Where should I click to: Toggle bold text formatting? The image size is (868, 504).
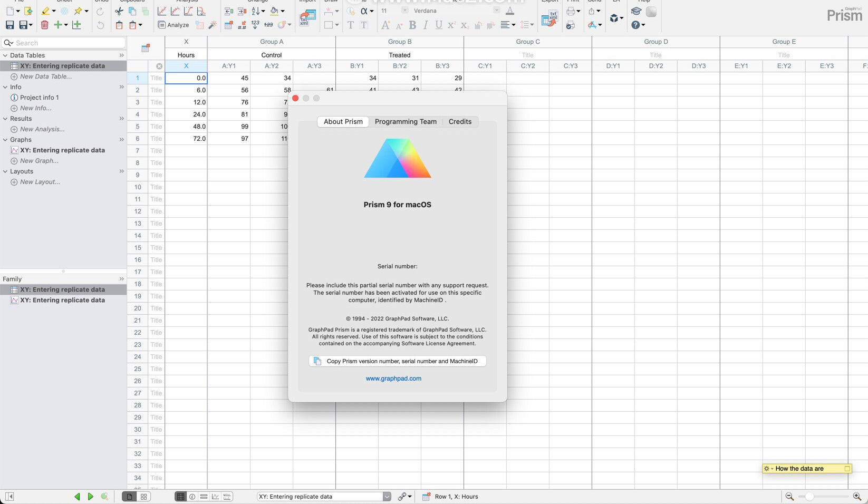point(412,25)
